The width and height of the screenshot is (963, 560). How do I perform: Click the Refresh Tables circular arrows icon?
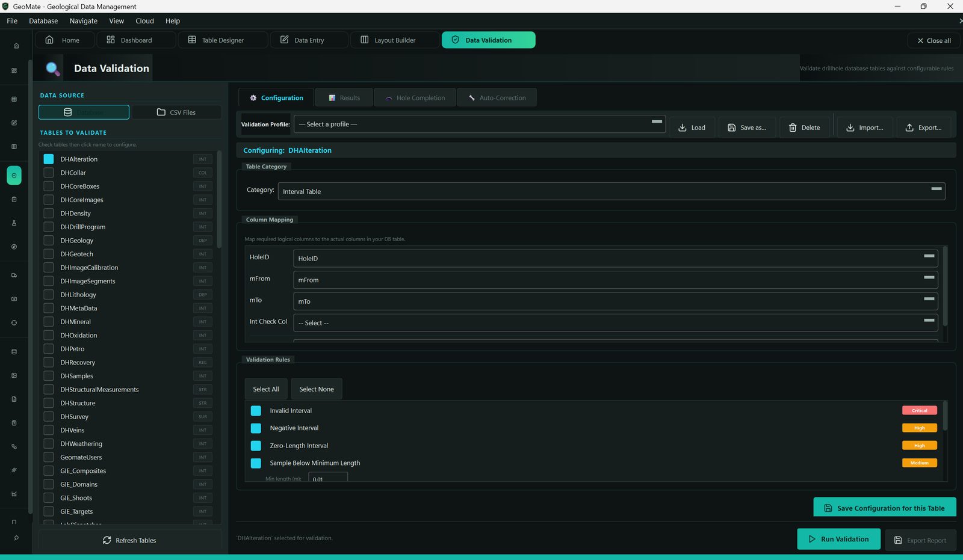(107, 540)
